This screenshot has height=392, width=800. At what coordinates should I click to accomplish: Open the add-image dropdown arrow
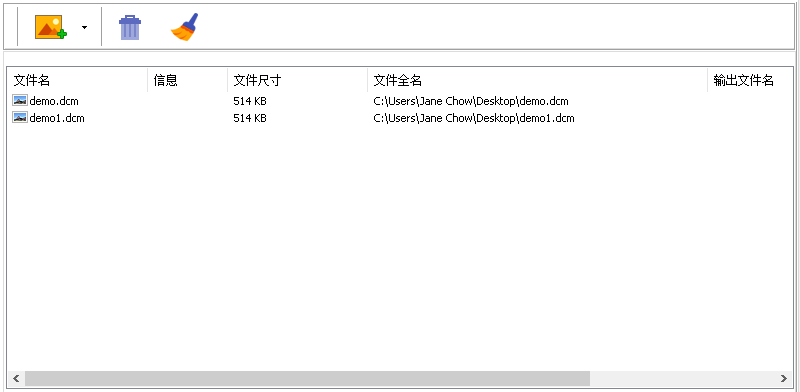(x=85, y=27)
